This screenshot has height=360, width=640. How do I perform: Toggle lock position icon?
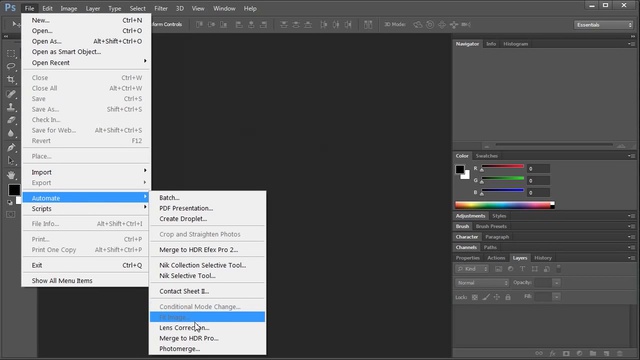[x=497, y=297]
